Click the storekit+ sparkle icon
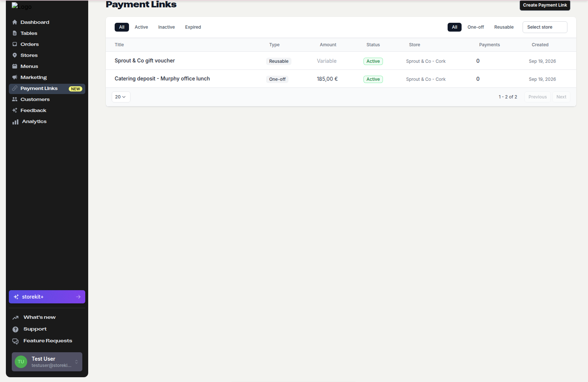588x382 pixels. 16,297
